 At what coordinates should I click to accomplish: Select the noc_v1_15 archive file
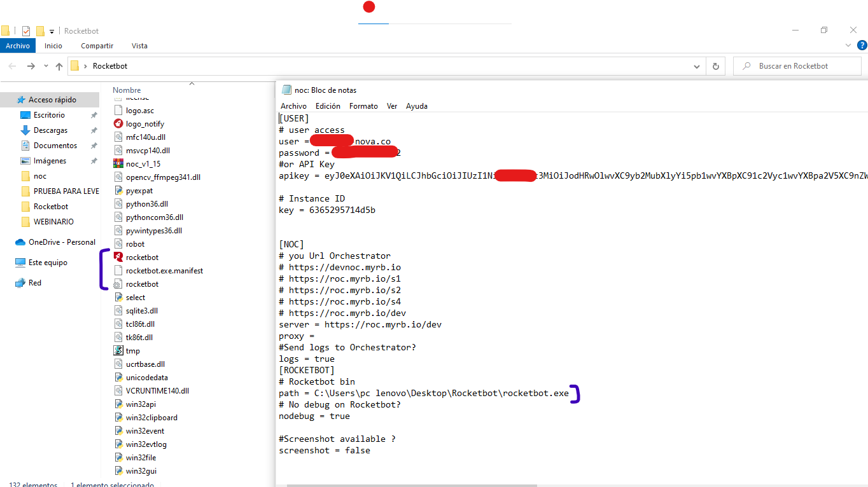pos(143,164)
